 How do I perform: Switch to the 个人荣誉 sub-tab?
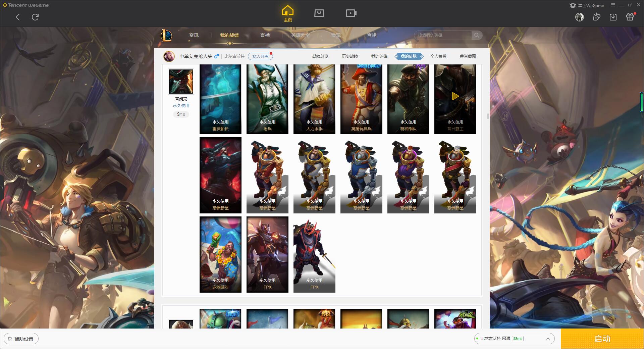point(438,56)
